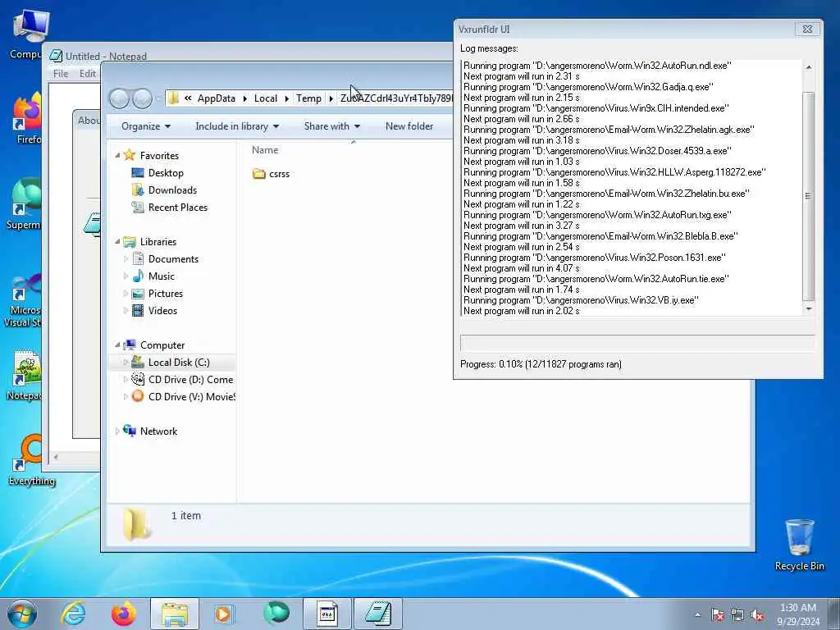This screenshot has height=630, width=840.
Task: Expand the Local Disk (C:) node
Action: (x=126, y=362)
